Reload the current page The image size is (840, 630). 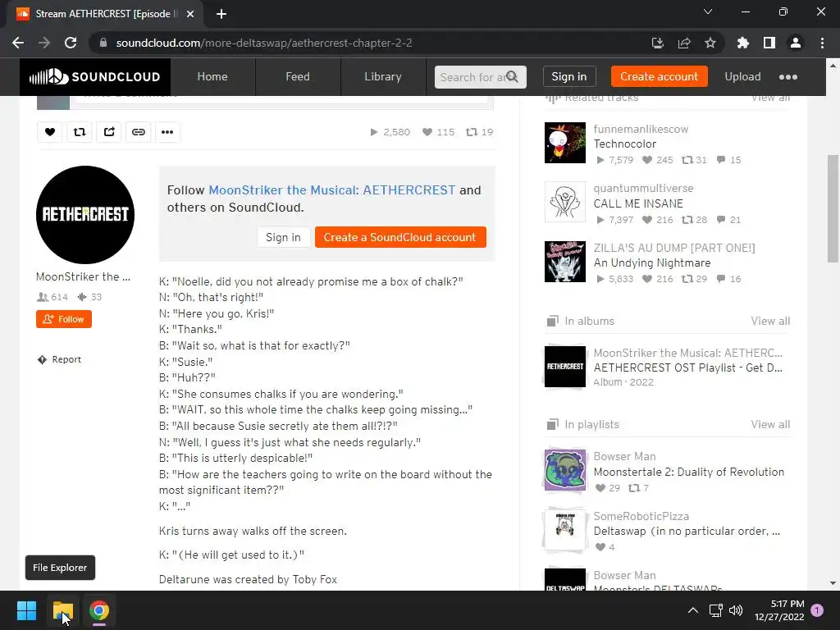click(x=71, y=43)
